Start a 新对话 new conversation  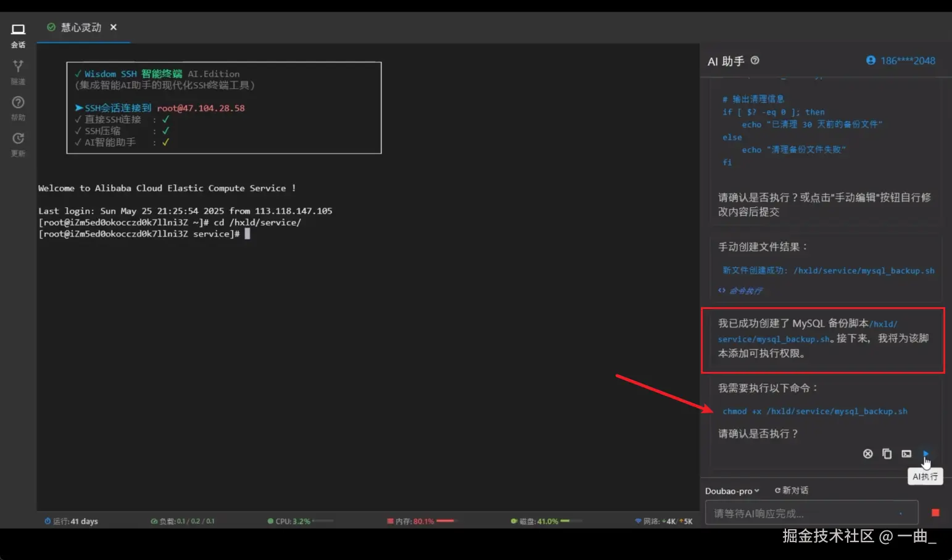pos(792,490)
